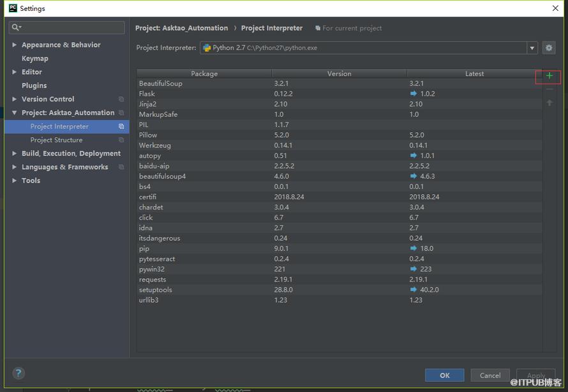The height and width of the screenshot is (392, 568).
Task: Confirm settings with the OK button
Action: [x=444, y=375]
